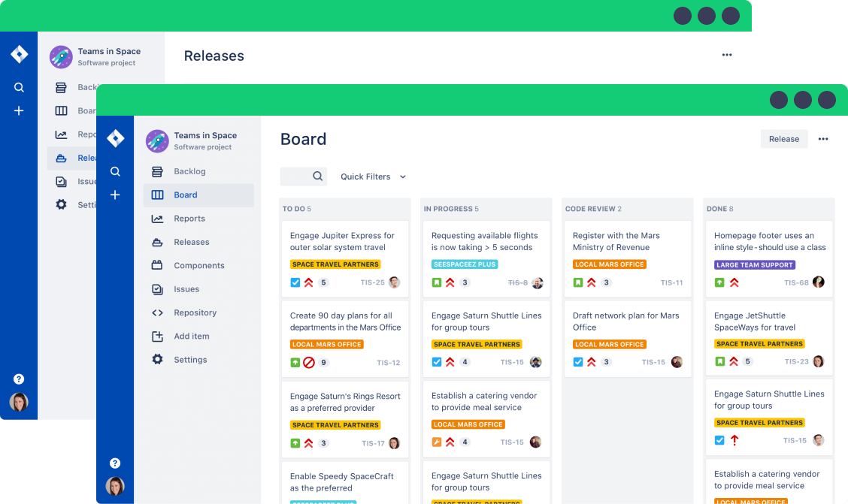
Task: Open Issues in Board window sidebar
Action: 198,289
